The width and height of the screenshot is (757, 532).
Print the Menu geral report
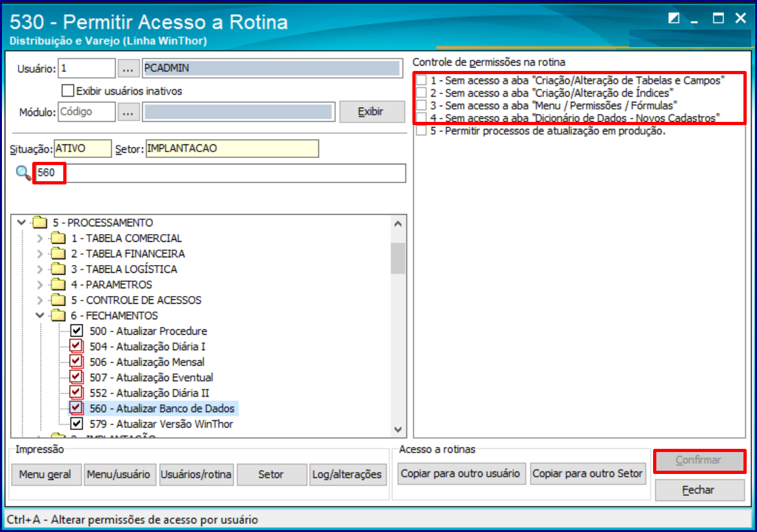point(45,475)
